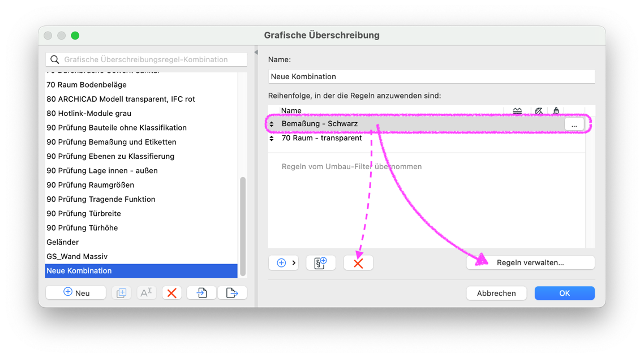Click the import combination icon
This screenshot has width=644, height=358.
click(201, 293)
